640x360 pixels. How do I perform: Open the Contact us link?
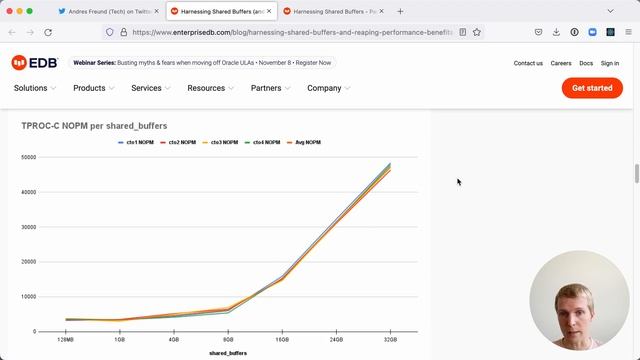(x=528, y=63)
